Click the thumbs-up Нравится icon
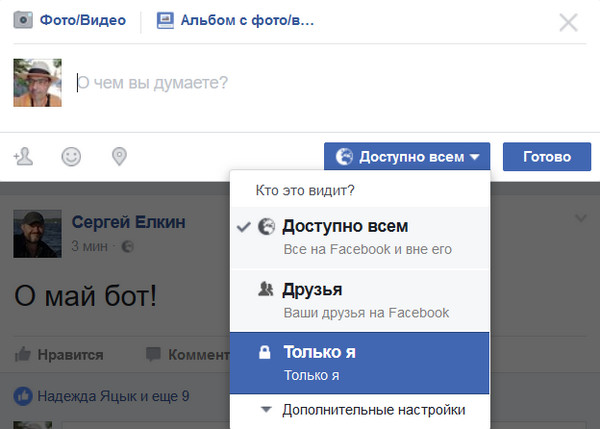The height and width of the screenshot is (429, 600). pyautogui.click(x=22, y=354)
